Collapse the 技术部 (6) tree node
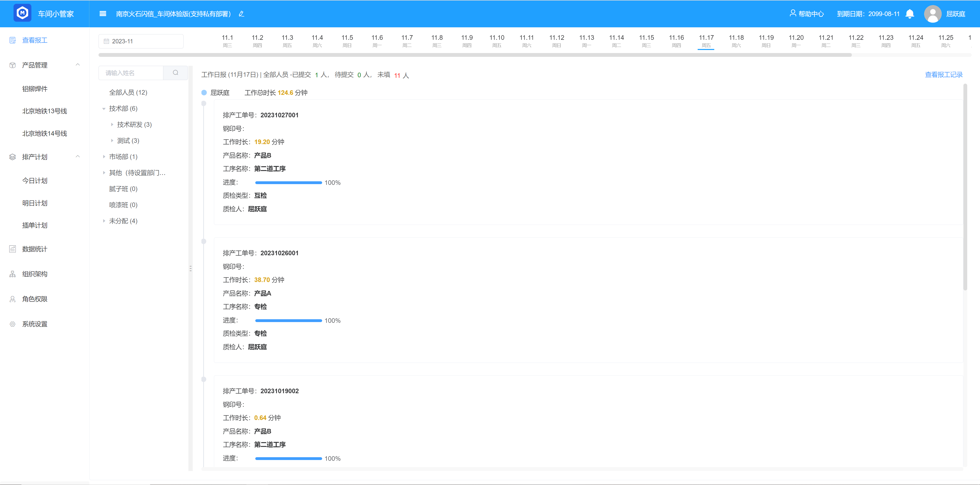Image resolution: width=980 pixels, height=485 pixels. (x=104, y=109)
